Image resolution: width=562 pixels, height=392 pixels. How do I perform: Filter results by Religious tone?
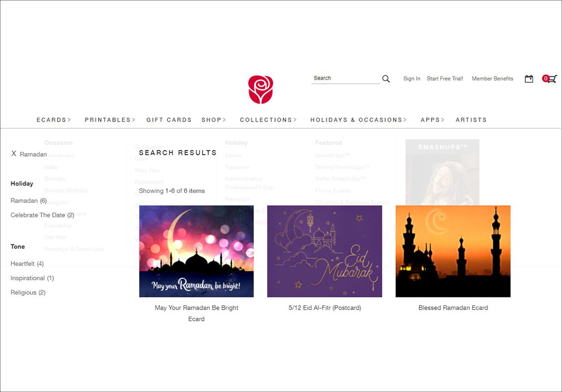coord(28,293)
